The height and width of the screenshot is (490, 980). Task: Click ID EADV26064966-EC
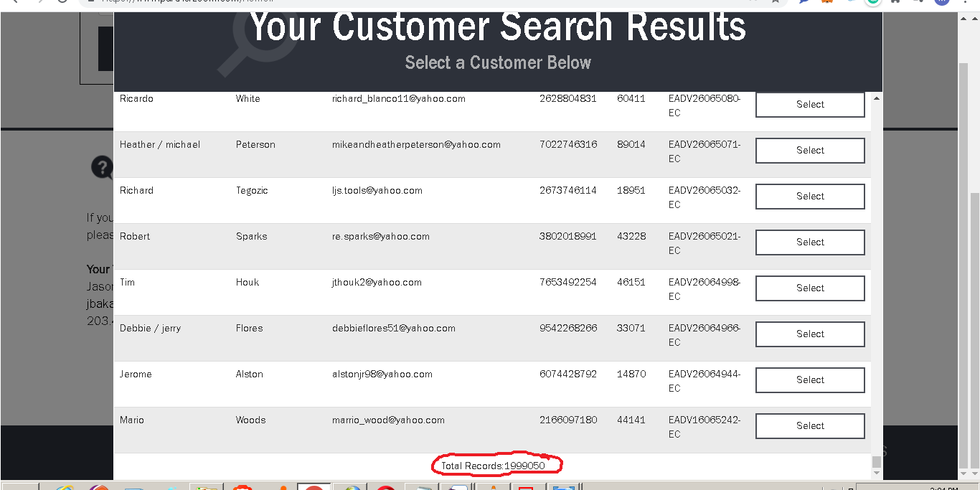(705, 335)
